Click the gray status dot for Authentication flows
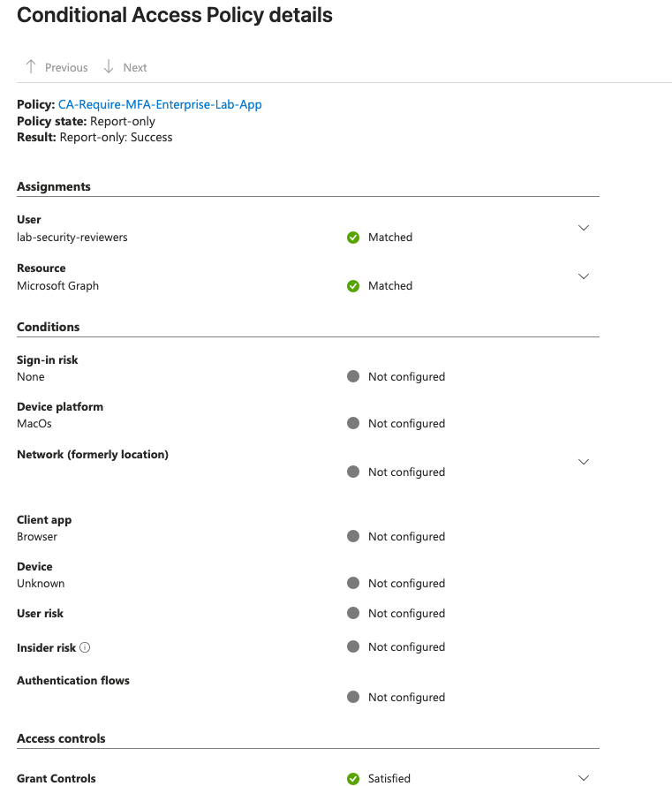 pyautogui.click(x=353, y=697)
